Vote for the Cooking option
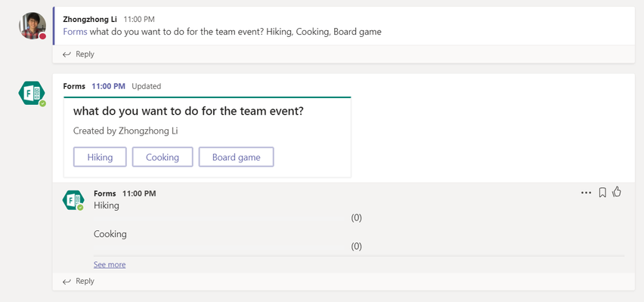This screenshot has width=644, height=302. (x=163, y=157)
